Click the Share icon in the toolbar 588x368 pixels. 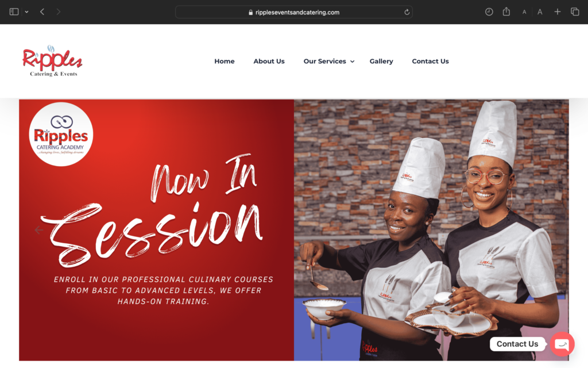506,11
